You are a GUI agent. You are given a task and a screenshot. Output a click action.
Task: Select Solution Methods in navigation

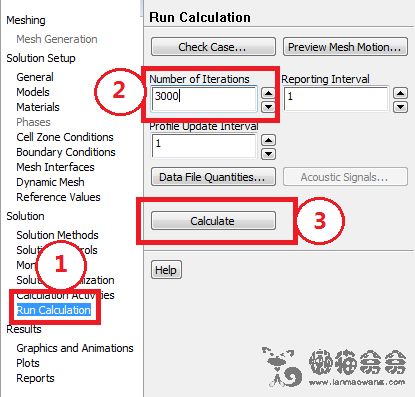point(57,235)
